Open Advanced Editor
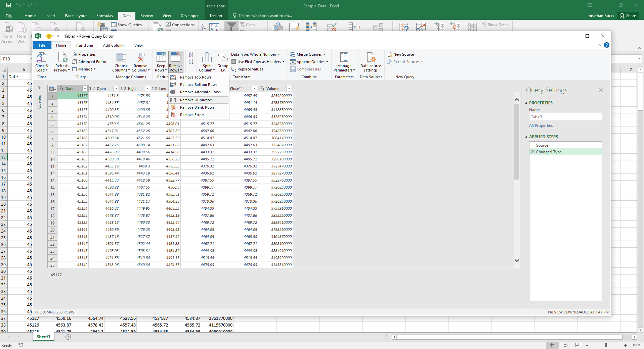 89,62
